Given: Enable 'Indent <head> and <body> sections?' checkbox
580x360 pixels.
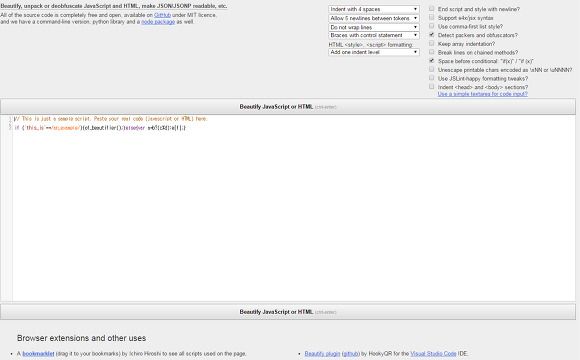Looking at the screenshot, I should 431,87.
